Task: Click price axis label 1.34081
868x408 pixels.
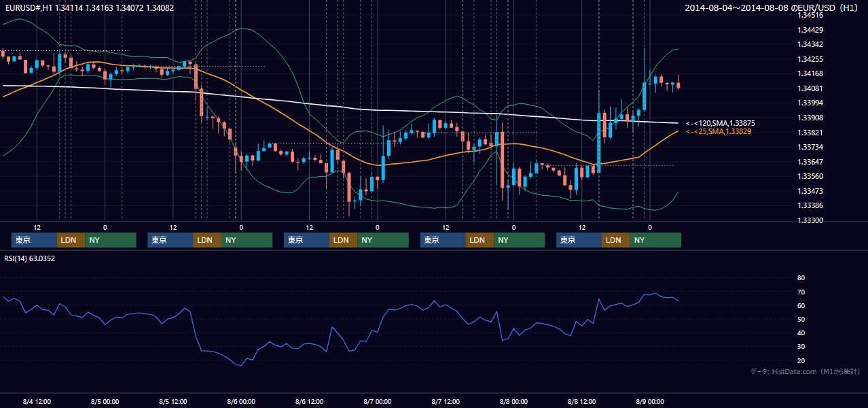Action: 811,88
